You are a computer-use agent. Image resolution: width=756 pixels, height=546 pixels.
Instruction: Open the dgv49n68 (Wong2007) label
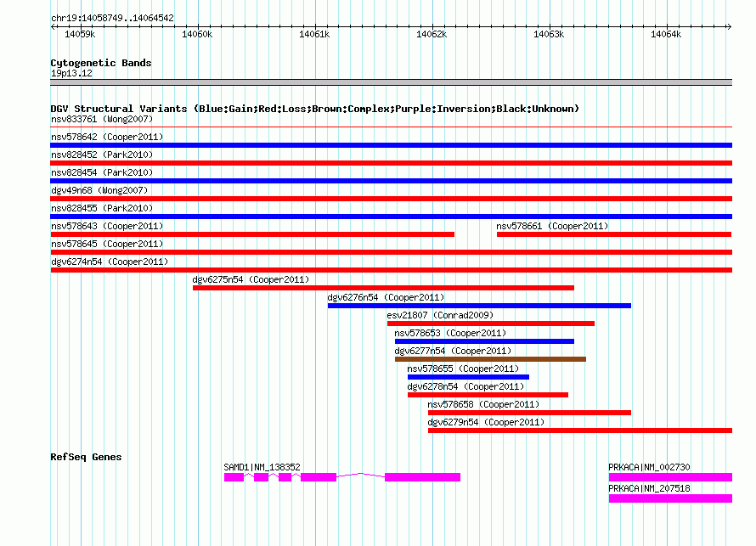point(99,190)
